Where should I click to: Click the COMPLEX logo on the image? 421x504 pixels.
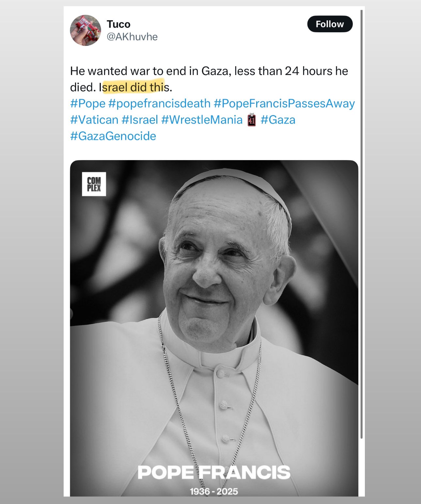[x=94, y=184]
